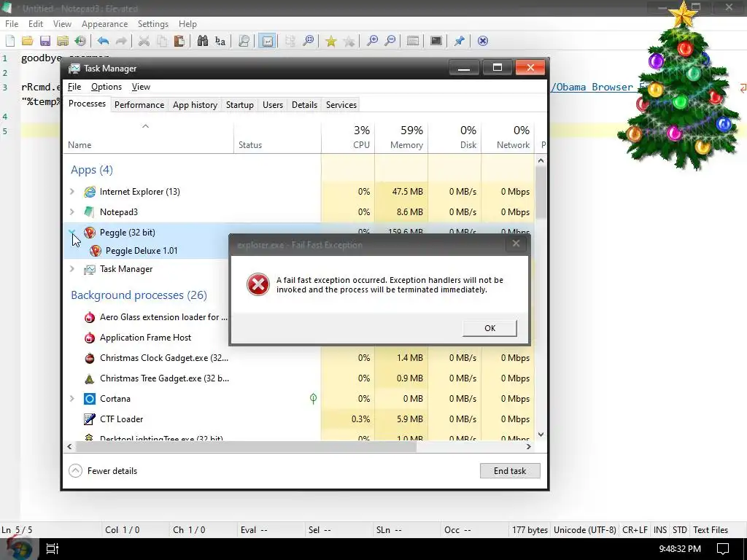This screenshot has height=560, width=747.
Task: Click the Zoom in magnifier plus icon
Action: [x=372, y=41]
